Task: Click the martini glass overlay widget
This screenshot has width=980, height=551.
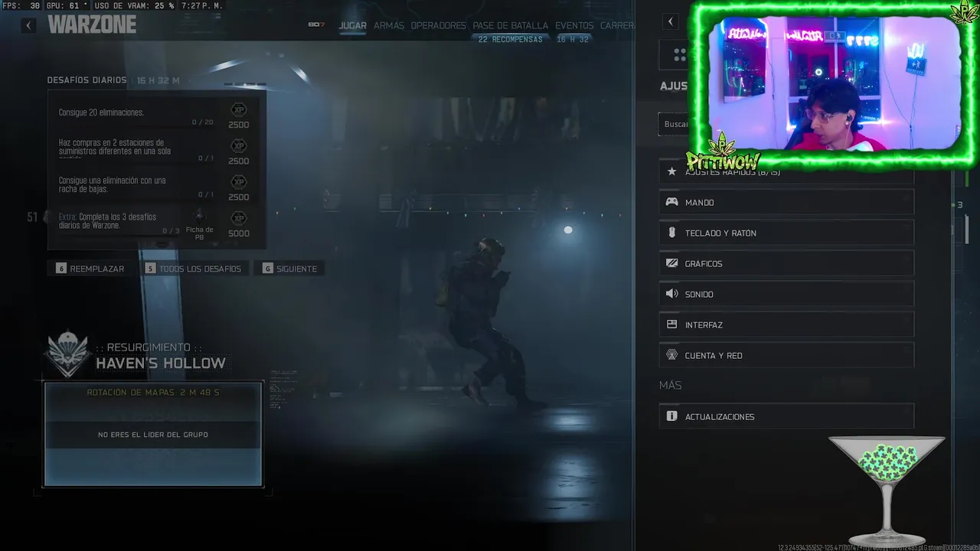Action: [x=887, y=491]
